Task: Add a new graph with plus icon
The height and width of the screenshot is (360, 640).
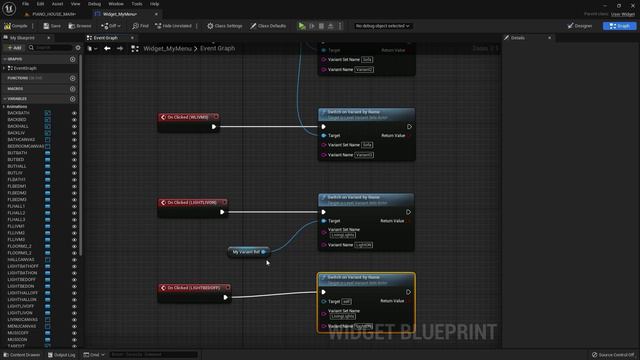Action: pos(72,59)
